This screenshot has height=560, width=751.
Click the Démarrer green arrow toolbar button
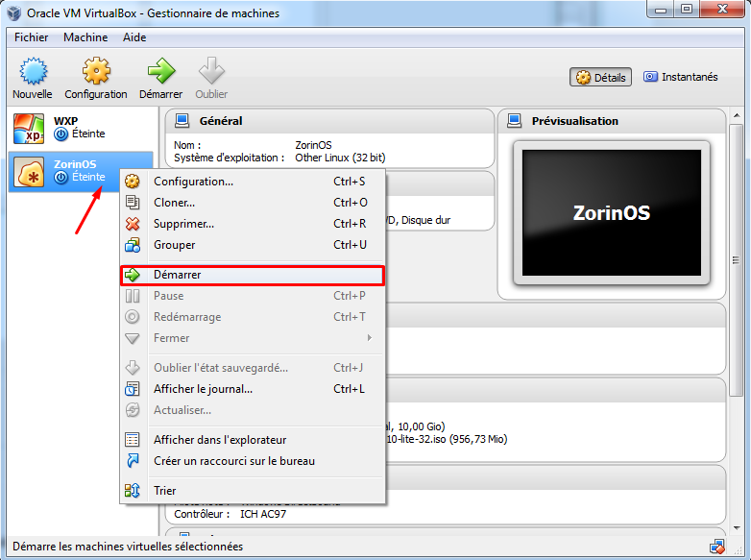point(161,78)
